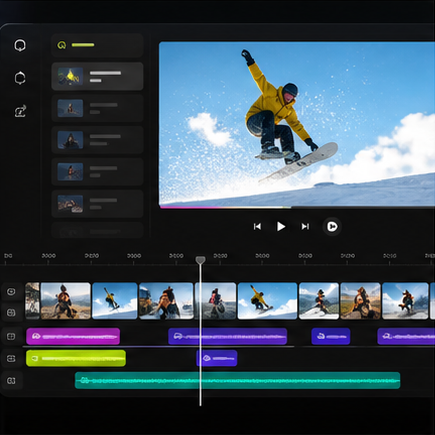Click the yellow-green search icon in media panel

click(x=62, y=45)
